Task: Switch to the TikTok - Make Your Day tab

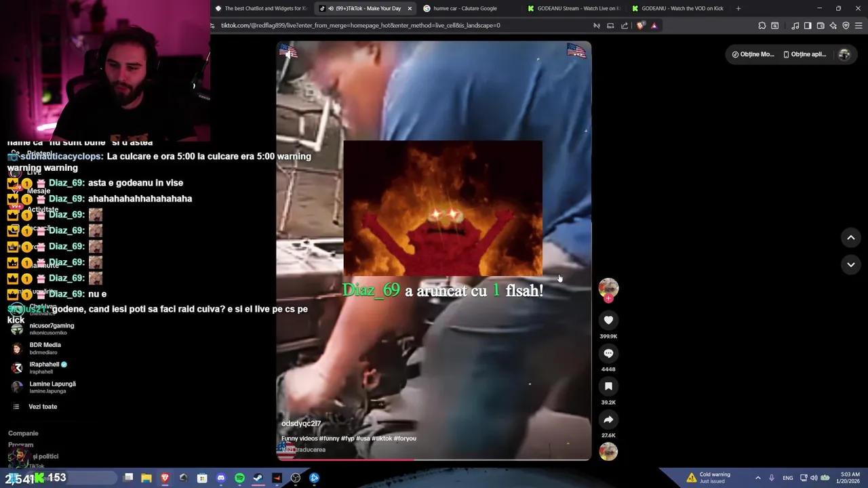Action: pos(366,8)
